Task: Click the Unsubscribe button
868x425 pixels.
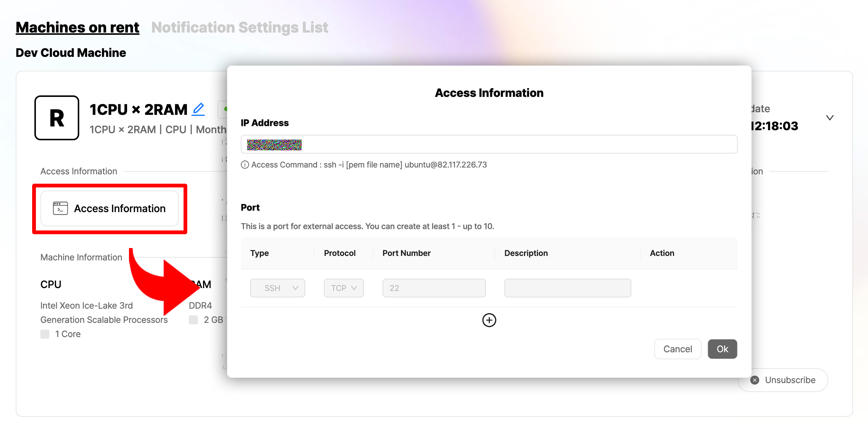Action: click(x=789, y=380)
